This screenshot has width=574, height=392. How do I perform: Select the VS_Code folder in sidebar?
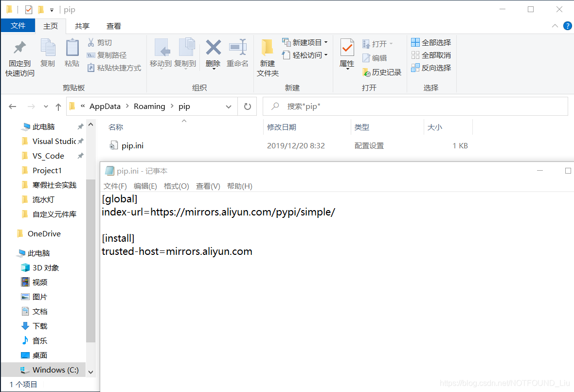click(48, 156)
